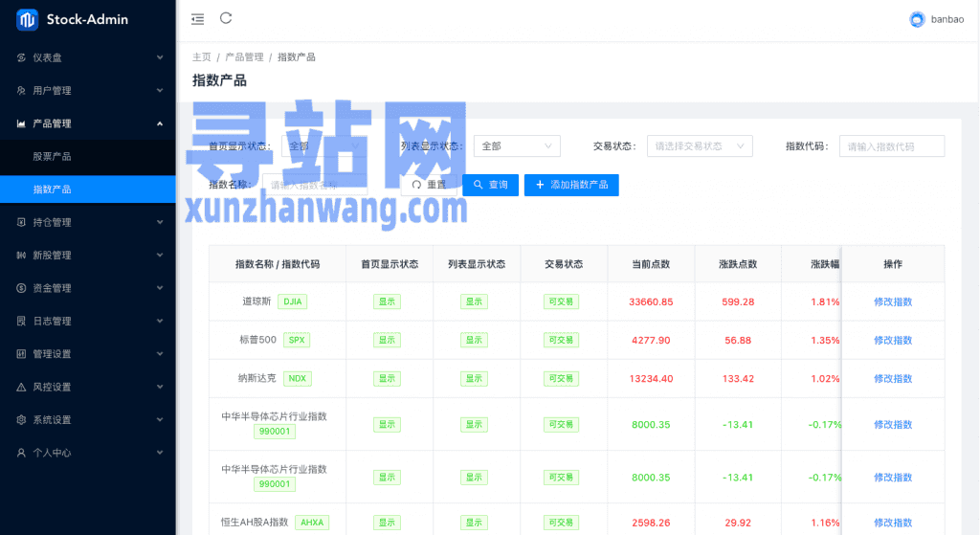Click 修改指数 for 恒生AH股A指数 row
The width and height of the screenshot is (980, 535).
point(893,523)
